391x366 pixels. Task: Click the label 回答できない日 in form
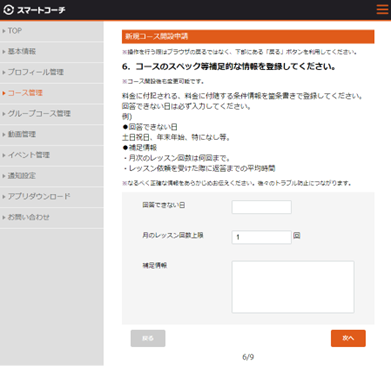coord(164,205)
